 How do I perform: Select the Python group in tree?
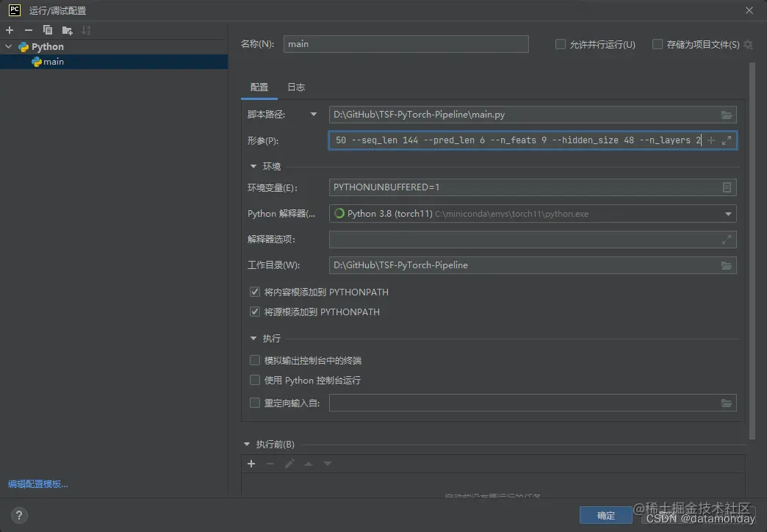113,46
